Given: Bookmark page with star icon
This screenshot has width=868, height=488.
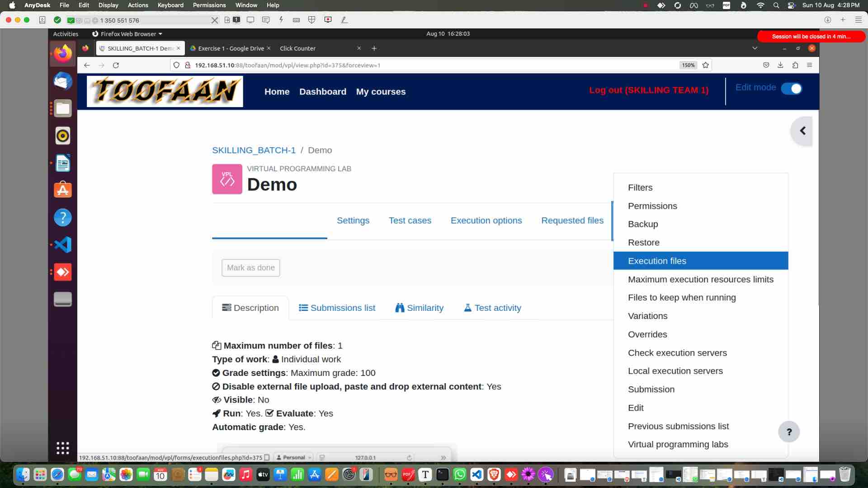Looking at the screenshot, I should pyautogui.click(x=705, y=65).
